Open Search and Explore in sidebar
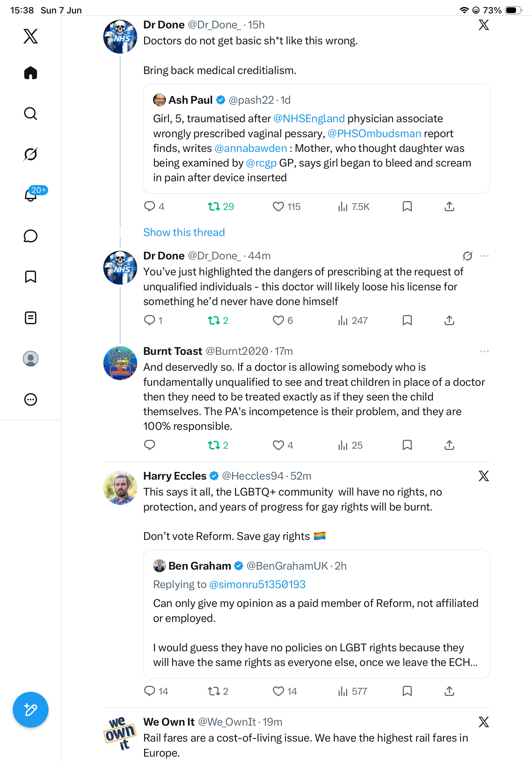The image size is (532, 762). click(31, 114)
